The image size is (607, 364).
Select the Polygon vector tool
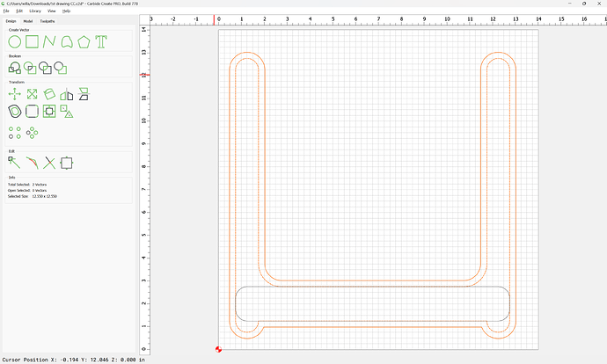tap(84, 42)
